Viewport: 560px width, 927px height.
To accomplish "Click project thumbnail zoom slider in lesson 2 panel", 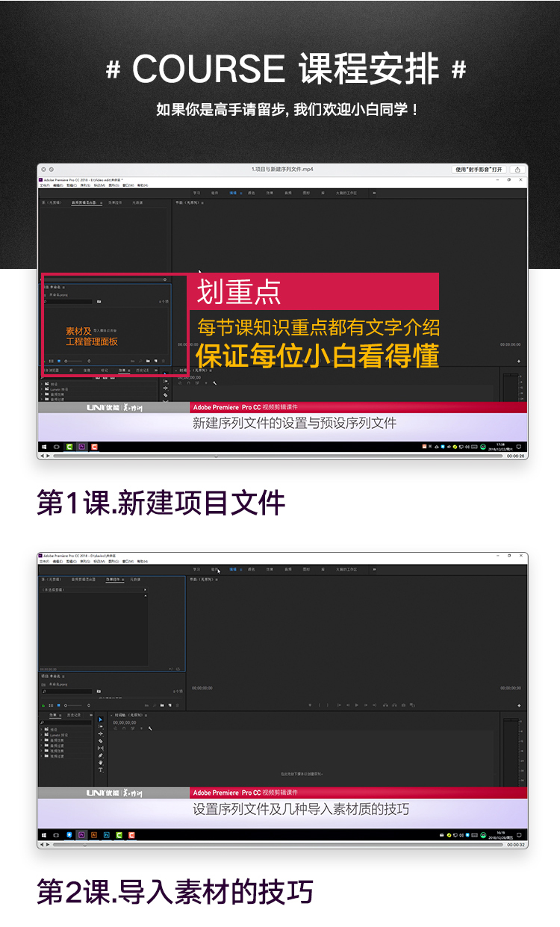I will tap(74, 705).
